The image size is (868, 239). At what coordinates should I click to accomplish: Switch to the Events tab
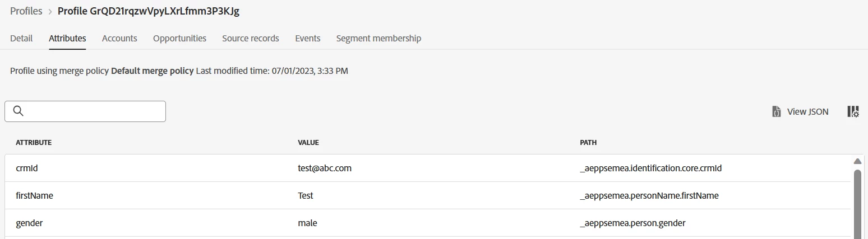[308, 38]
